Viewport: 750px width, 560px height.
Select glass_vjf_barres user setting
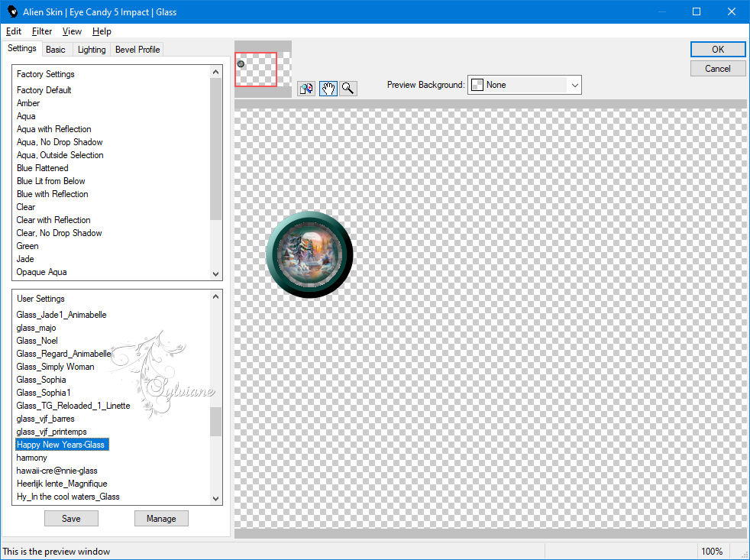pyautogui.click(x=45, y=419)
